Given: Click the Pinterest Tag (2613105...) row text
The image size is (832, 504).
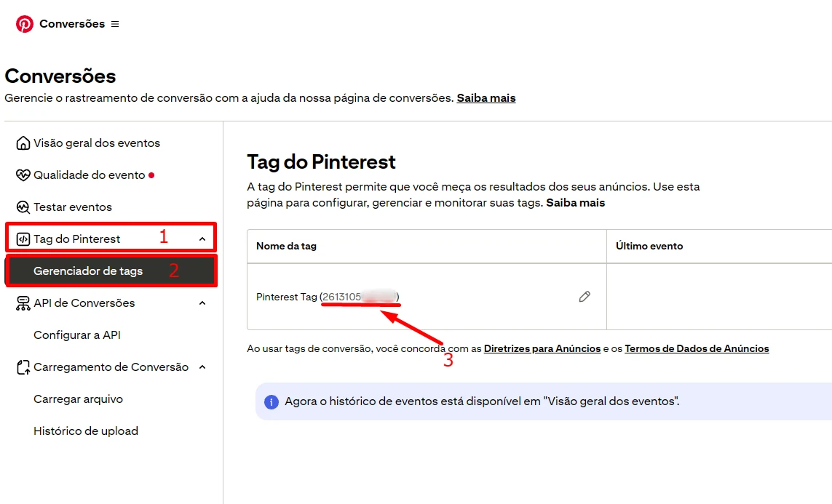Looking at the screenshot, I should click(x=328, y=297).
